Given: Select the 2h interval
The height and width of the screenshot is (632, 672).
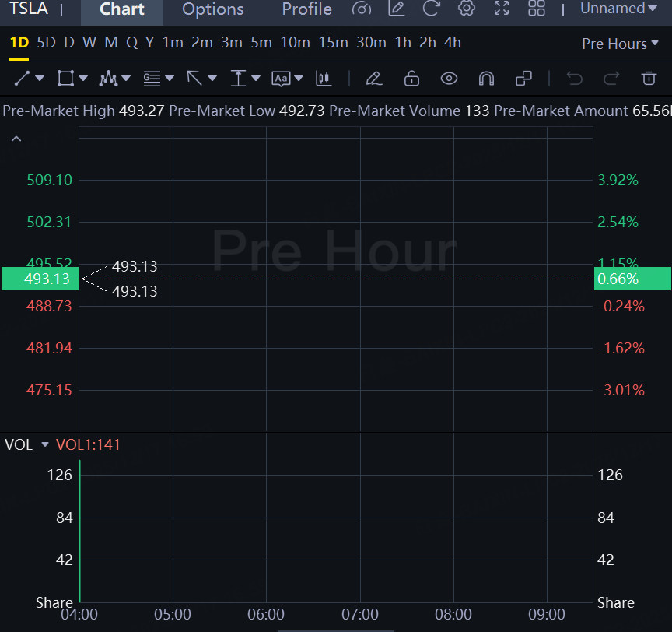Looking at the screenshot, I should point(427,43).
